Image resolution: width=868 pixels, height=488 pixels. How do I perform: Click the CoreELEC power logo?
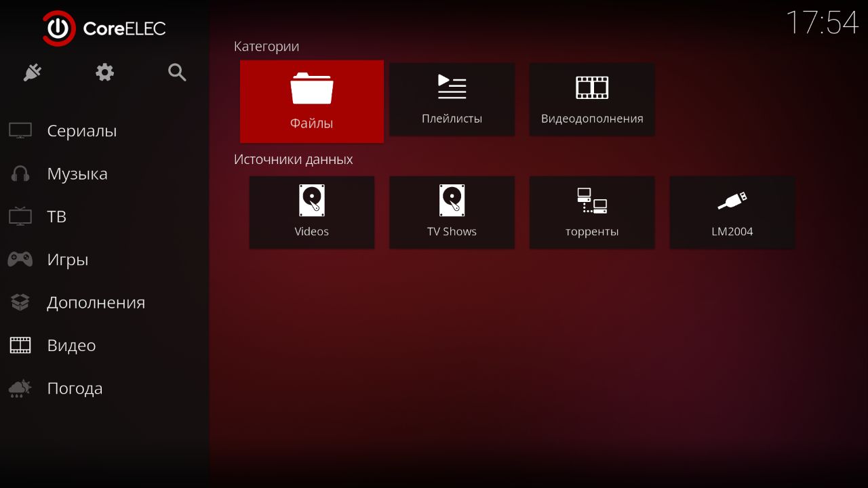coord(59,28)
